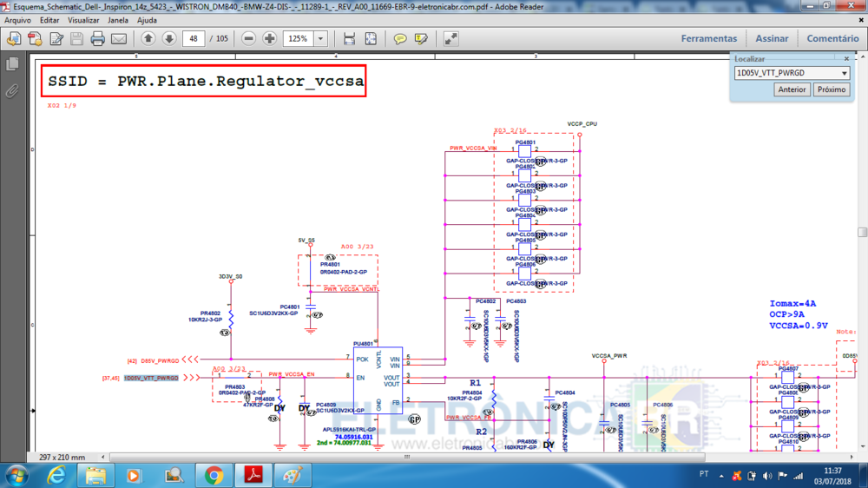868x488 pixels.
Task: Click the Próximo search button
Action: pyautogui.click(x=832, y=89)
